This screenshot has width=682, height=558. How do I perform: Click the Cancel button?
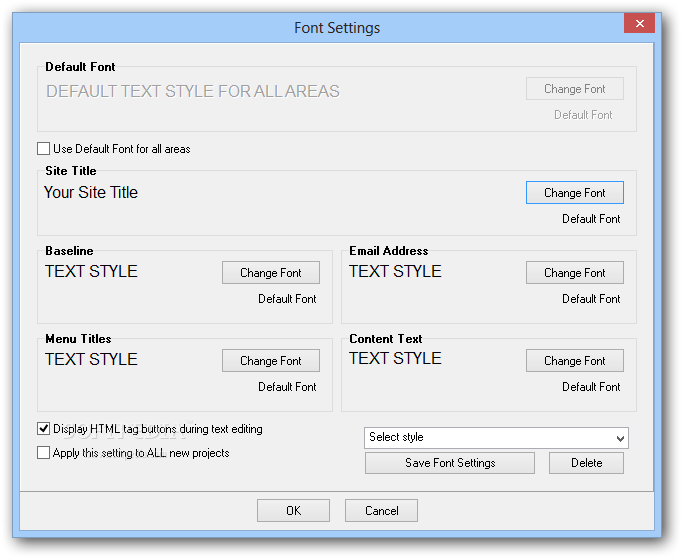(x=381, y=511)
